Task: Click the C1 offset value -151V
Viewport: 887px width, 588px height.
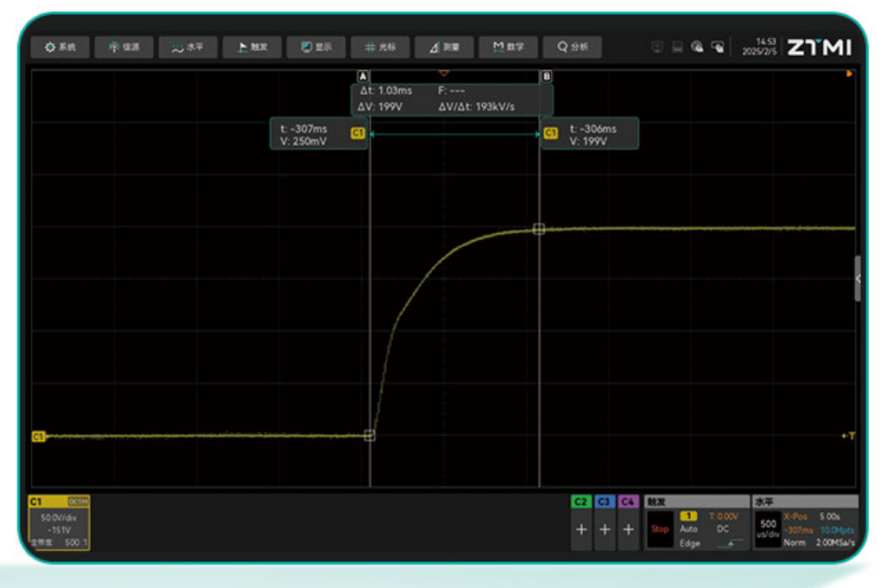Action: point(60,530)
